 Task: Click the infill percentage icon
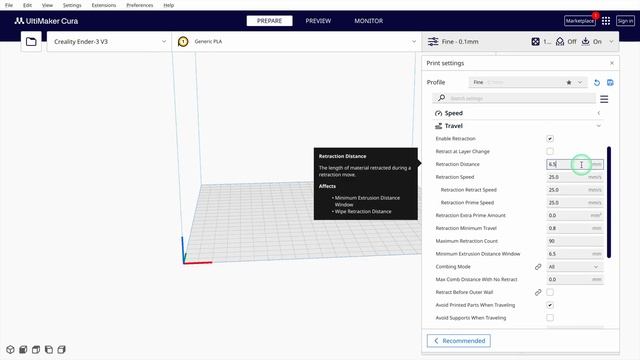(x=536, y=42)
